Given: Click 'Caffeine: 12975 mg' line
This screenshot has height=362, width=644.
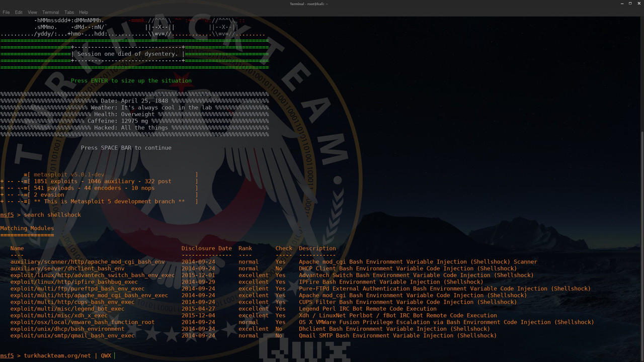Looking at the screenshot, I should tap(118, 121).
